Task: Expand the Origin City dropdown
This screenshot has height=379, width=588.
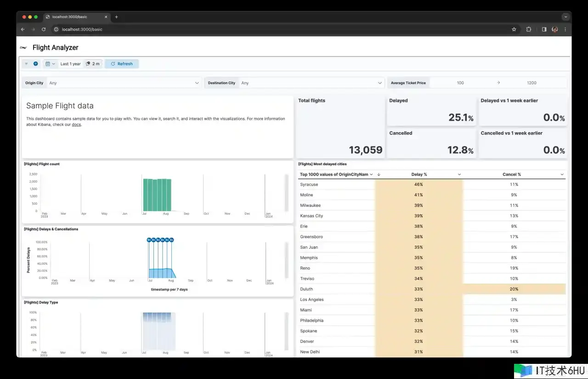Action: [x=197, y=83]
